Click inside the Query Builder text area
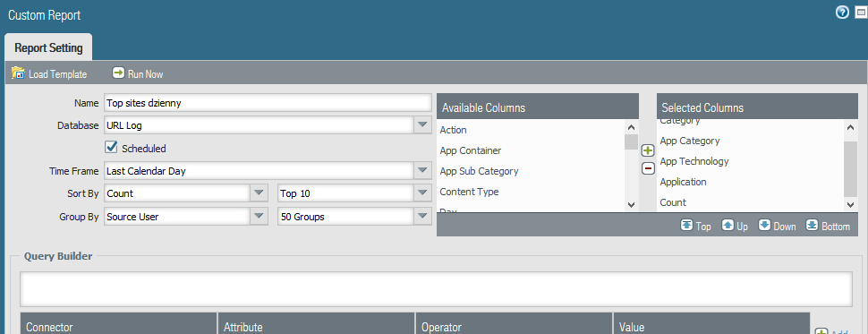The image size is (868, 334). tap(436, 288)
